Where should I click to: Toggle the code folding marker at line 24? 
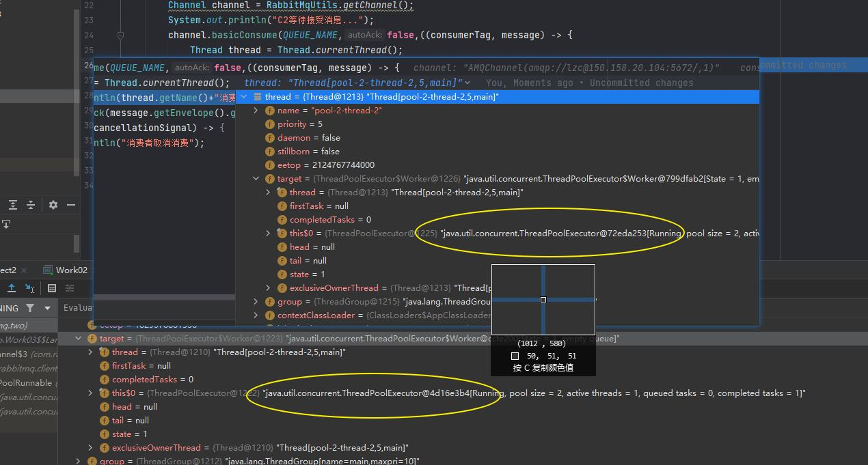pos(120,35)
